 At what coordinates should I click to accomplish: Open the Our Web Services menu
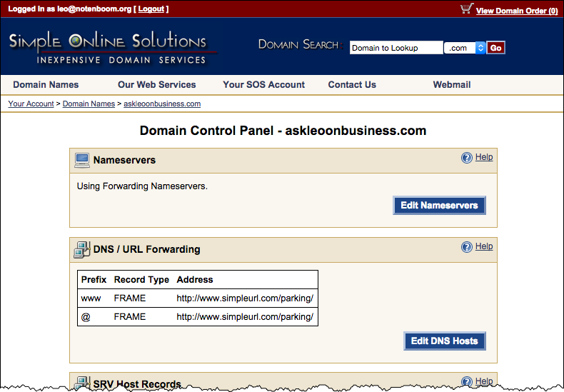(x=157, y=84)
